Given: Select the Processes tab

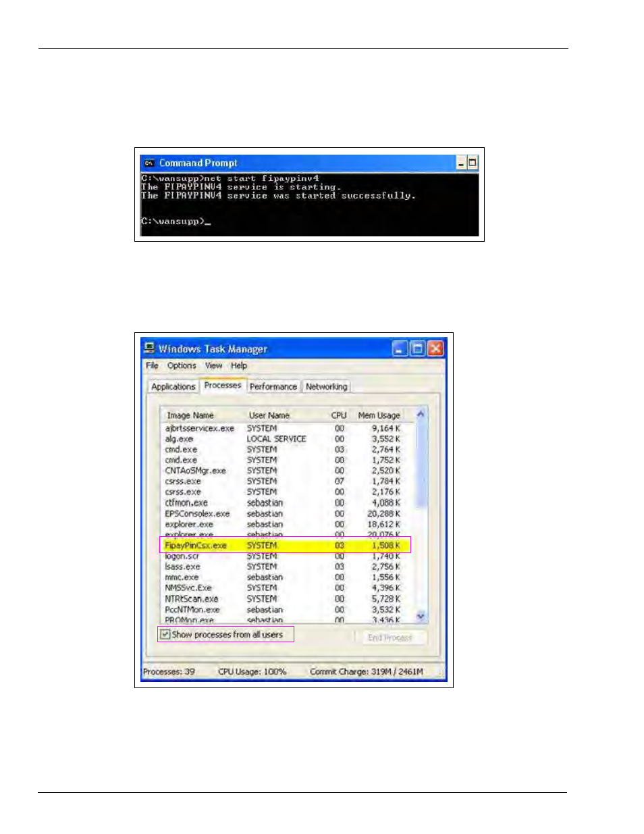Looking at the screenshot, I should click(x=223, y=385).
